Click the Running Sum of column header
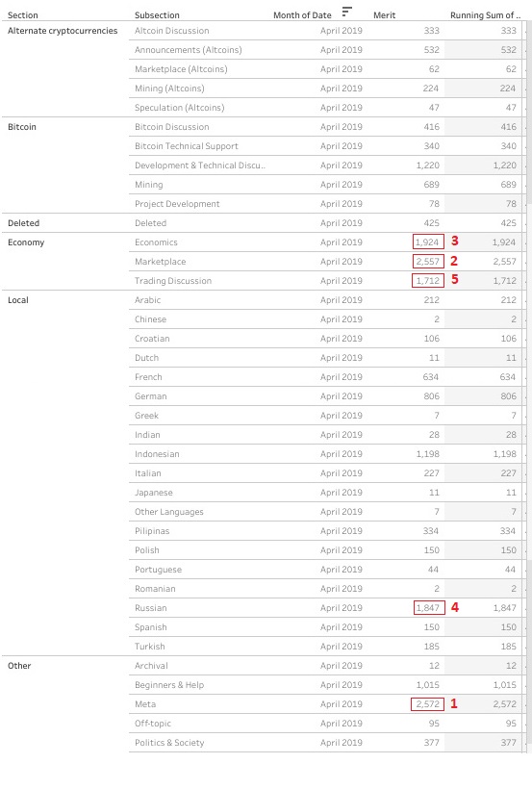This screenshot has height=789, width=532. (x=485, y=15)
